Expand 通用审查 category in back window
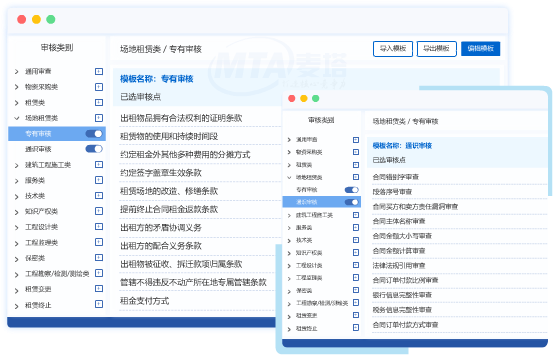This screenshot has width=560, height=364. (x=16, y=72)
